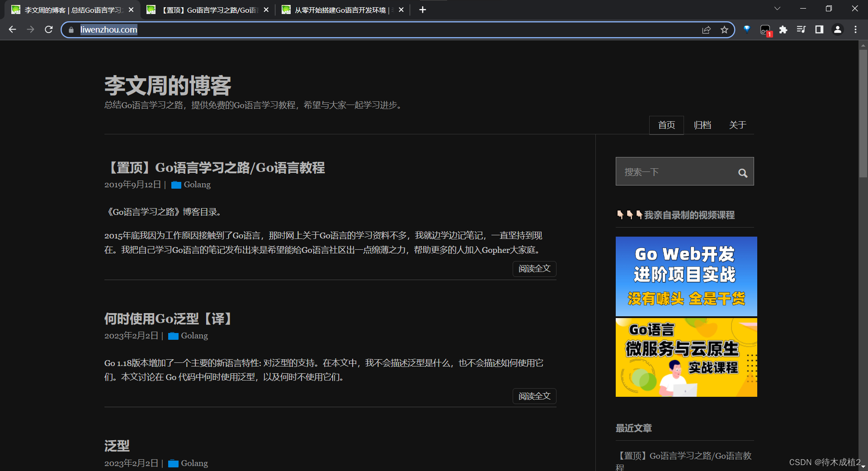The width and height of the screenshot is (868, 471).
Task: Open the Chrome profile avatar
Action: pos(837,29)
